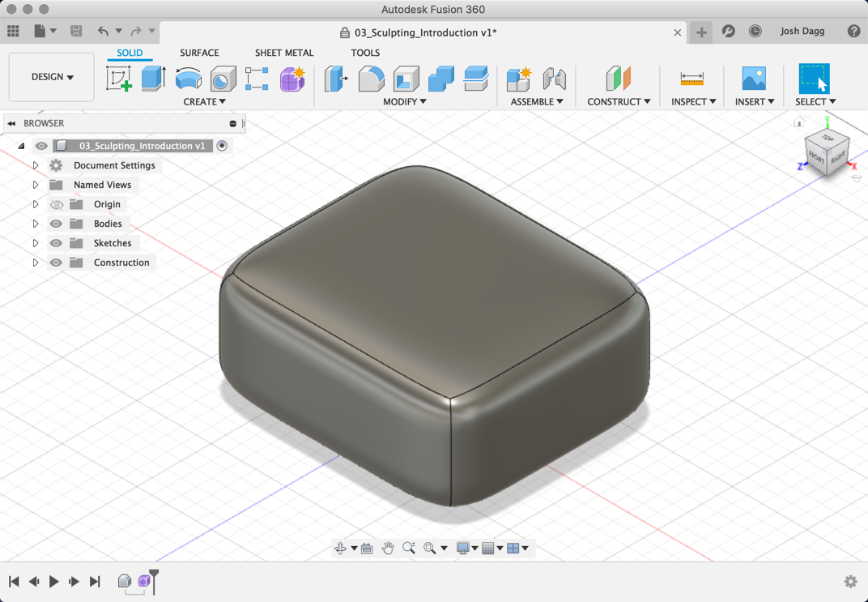The width and height of the screenshot is (868, 602).
Task: Expand the Sketches node
Action: coord(36,243)
